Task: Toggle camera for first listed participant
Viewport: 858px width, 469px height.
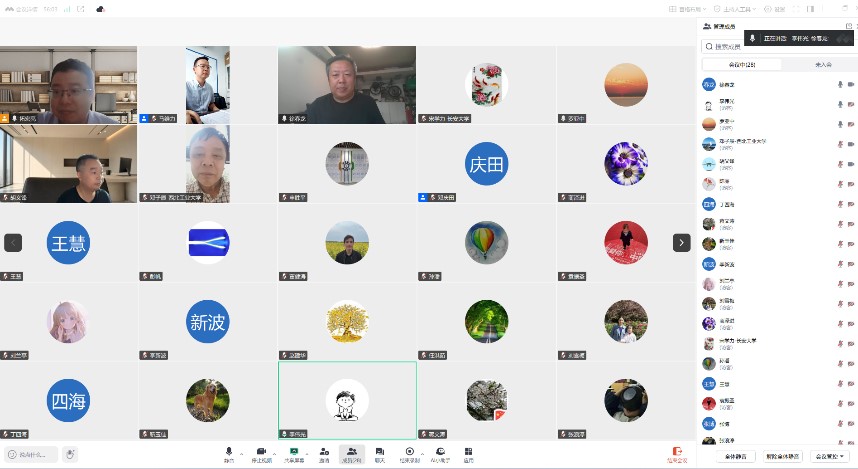Action: 851,84
